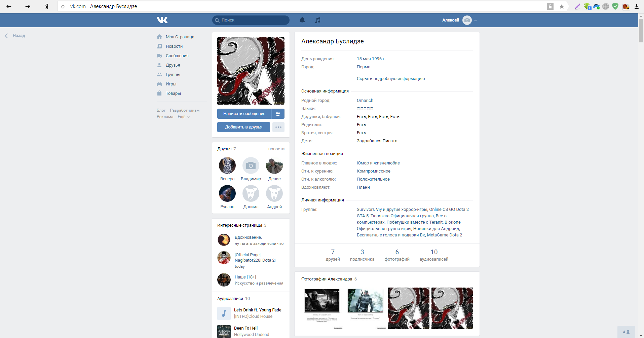The width and height of the screenshot is (644, 338).
Task: Open the Алексей account dropdown menu
Action: (x=459, y=20)
